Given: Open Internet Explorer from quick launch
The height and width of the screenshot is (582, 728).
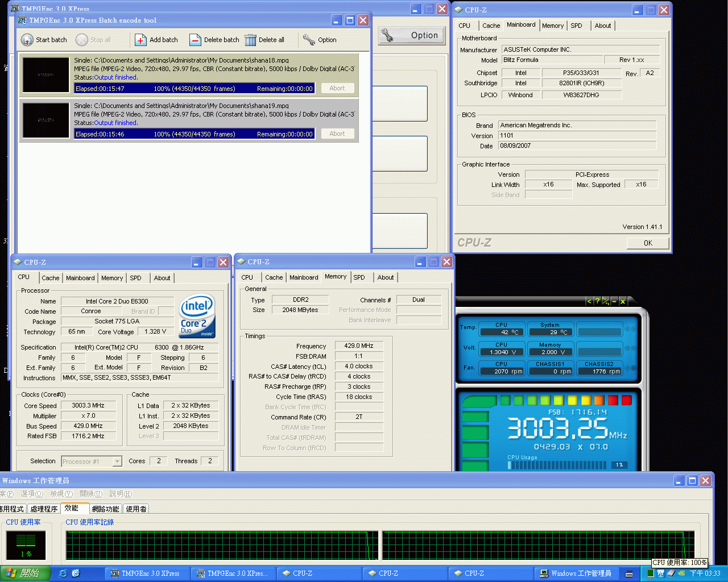Looking at the screenshot, I should coord(63,573).
